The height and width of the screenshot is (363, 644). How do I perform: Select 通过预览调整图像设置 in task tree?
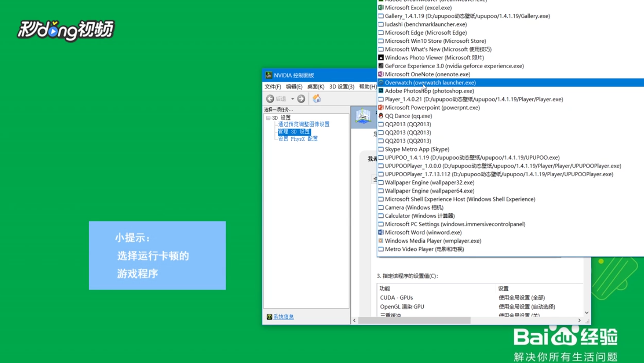click(x=304, y=124)
